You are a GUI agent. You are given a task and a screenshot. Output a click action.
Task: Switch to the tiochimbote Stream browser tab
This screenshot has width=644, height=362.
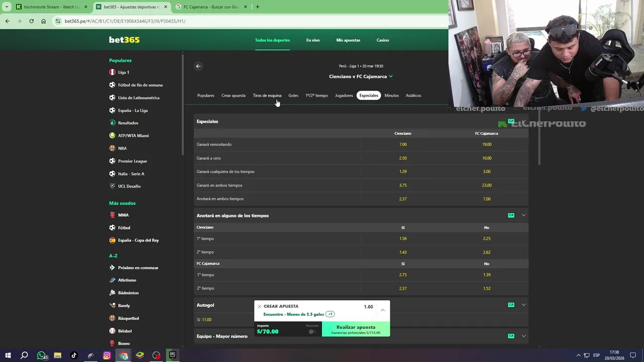51,7
